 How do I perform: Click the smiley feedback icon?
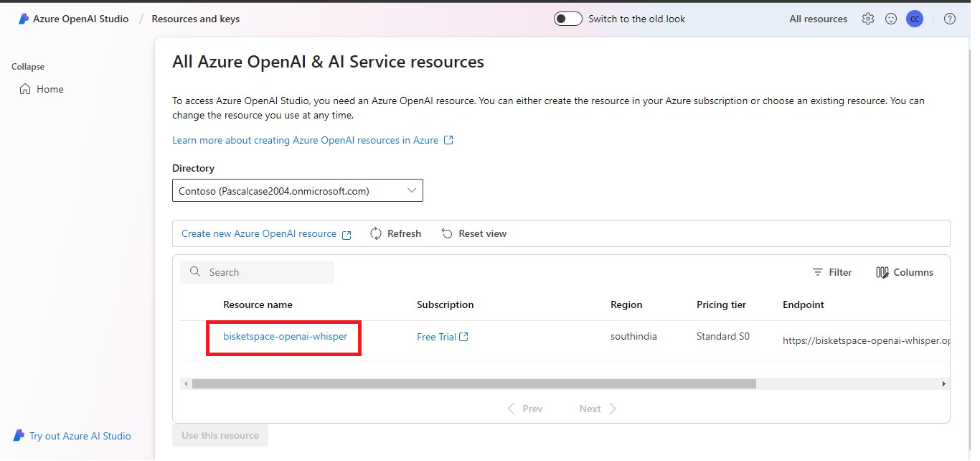click(891, 19)
